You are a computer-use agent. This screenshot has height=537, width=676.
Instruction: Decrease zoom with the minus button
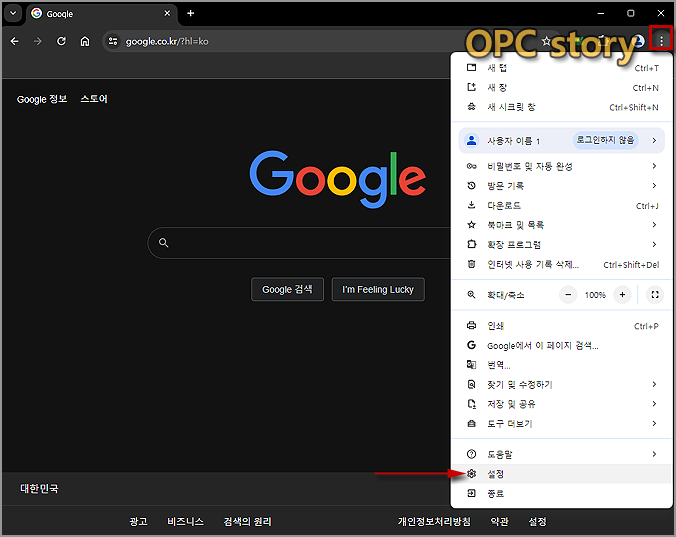[x=568, y=295]
